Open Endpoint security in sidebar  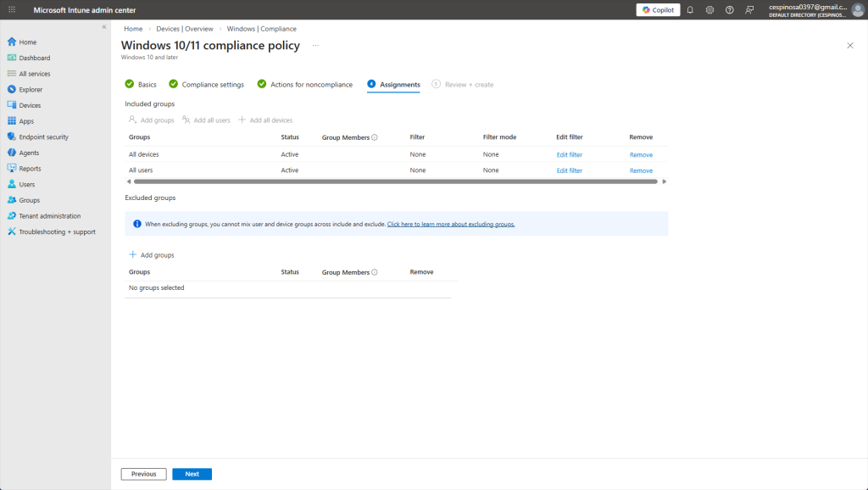pyautogui.click(x=43, y=136)
